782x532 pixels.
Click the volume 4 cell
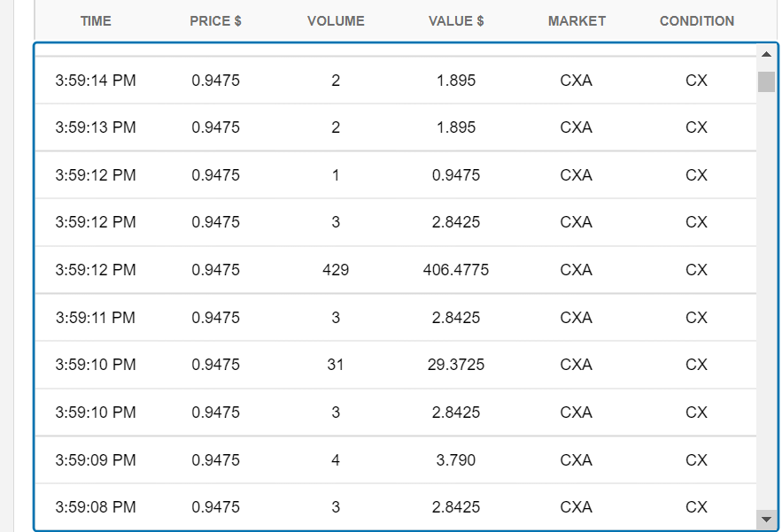point(336,460)
